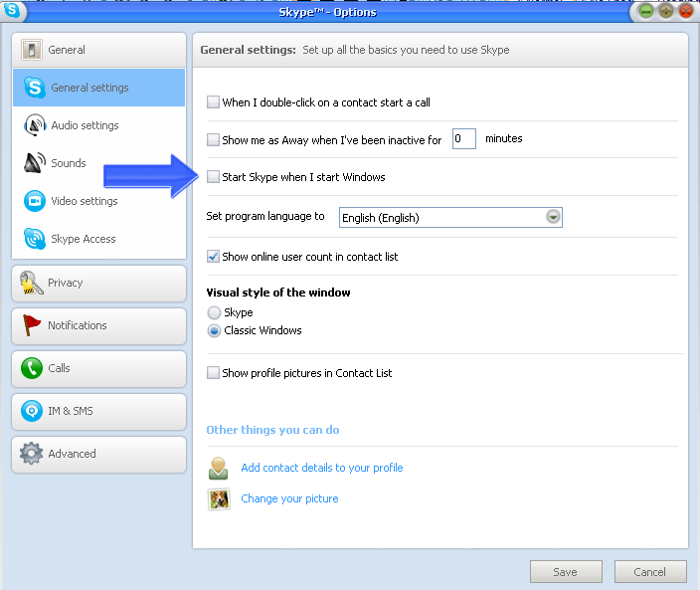This screenshot has height=590, width=700.
Task: Click the Save button
Action: pos(566,572)
